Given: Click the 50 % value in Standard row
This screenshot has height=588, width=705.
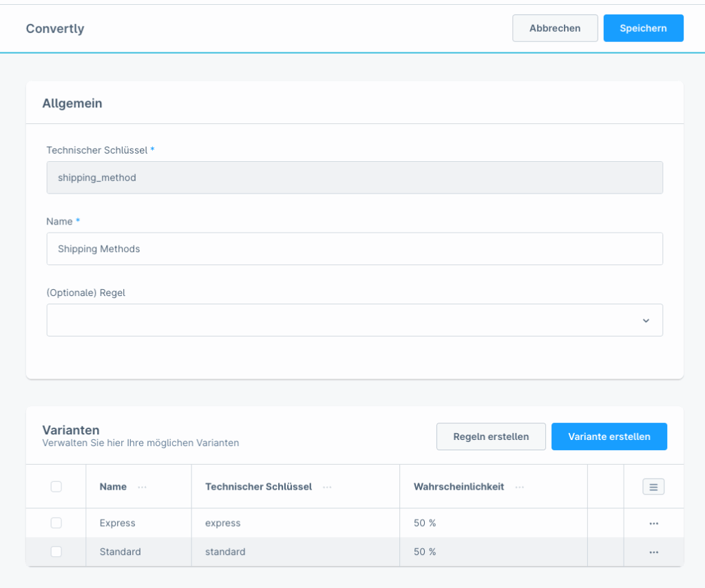Looking at the screenshot, I should (424, 552).
